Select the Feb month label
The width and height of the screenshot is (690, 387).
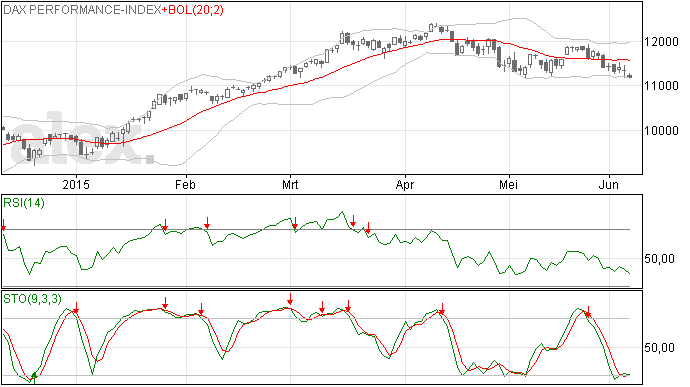pyautogui.click(x=185, y=184)
